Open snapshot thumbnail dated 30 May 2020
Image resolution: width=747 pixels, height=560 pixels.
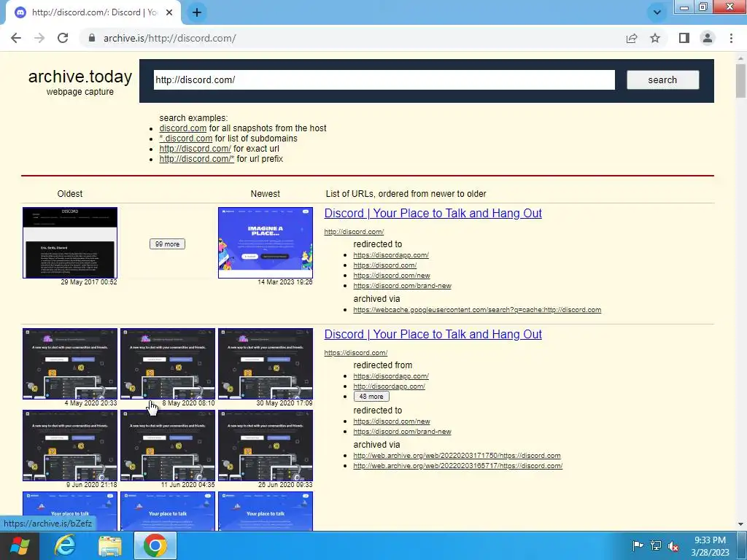click(266, 364)
